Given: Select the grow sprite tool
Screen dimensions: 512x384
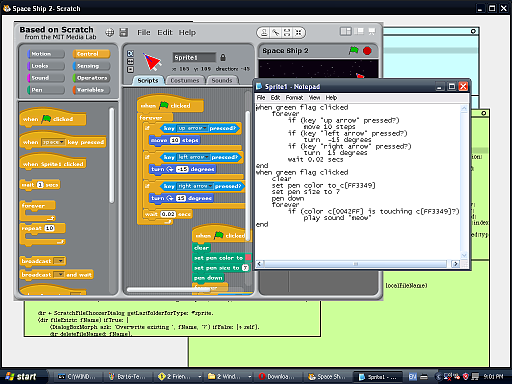Looking at the screenshot, I should tap(287, 33).
